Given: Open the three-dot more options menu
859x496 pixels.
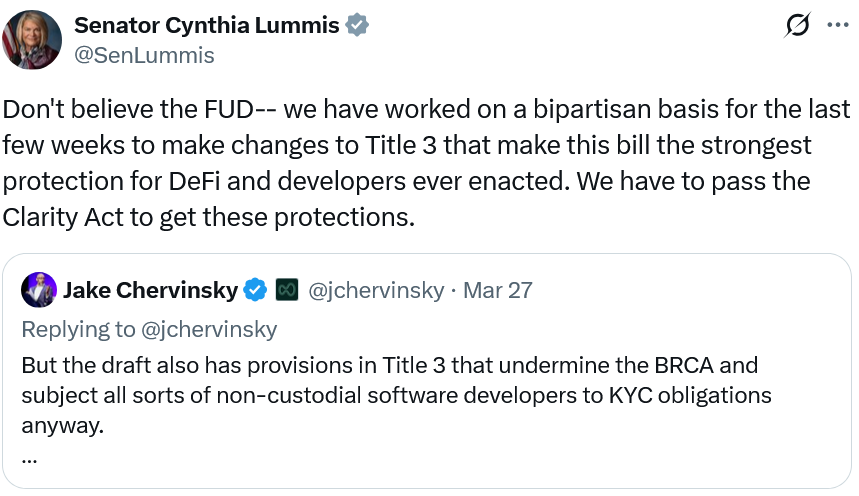Looking at the screenshot, I should (836, 25).
